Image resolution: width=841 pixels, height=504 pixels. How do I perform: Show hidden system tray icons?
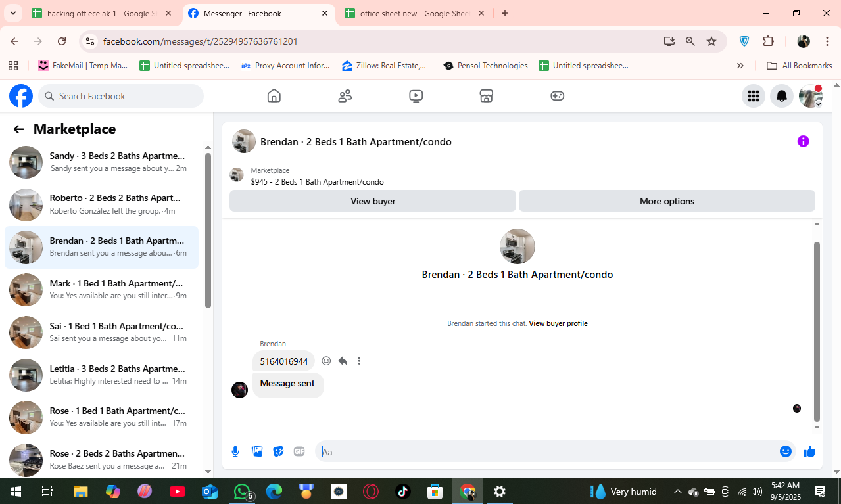click(x=677, y=492)
